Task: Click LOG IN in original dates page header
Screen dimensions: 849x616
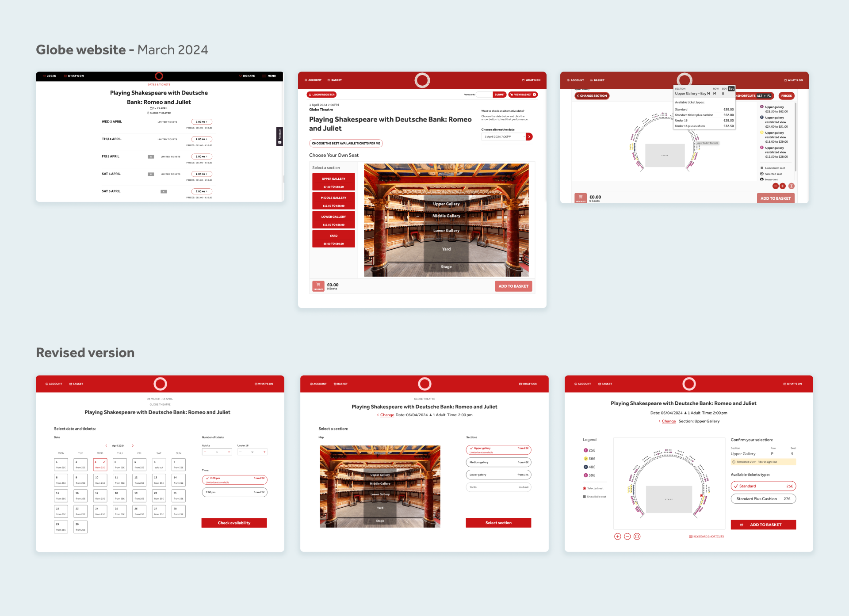Action: (x=50, y=76)
